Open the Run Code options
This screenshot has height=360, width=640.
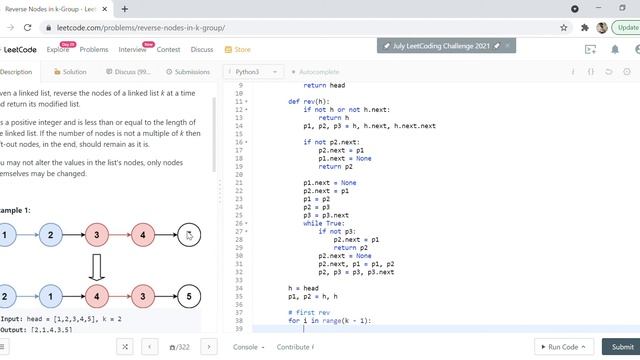(x=564, y=347)
